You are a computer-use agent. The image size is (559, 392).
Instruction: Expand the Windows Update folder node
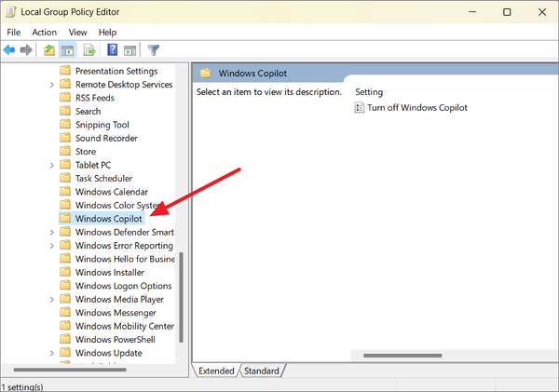[51, 353]
